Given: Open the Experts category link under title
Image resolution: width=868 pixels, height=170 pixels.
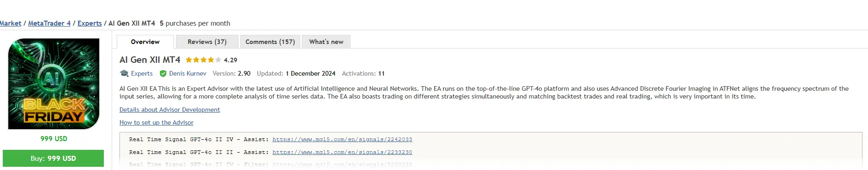Looking at the screenshot, I should pyautogui.click(x=142, y=73).
